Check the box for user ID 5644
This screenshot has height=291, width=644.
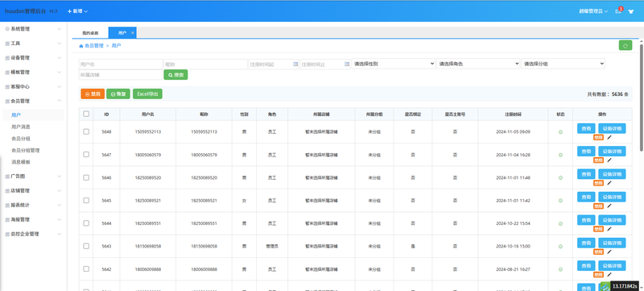pos(86,223)
